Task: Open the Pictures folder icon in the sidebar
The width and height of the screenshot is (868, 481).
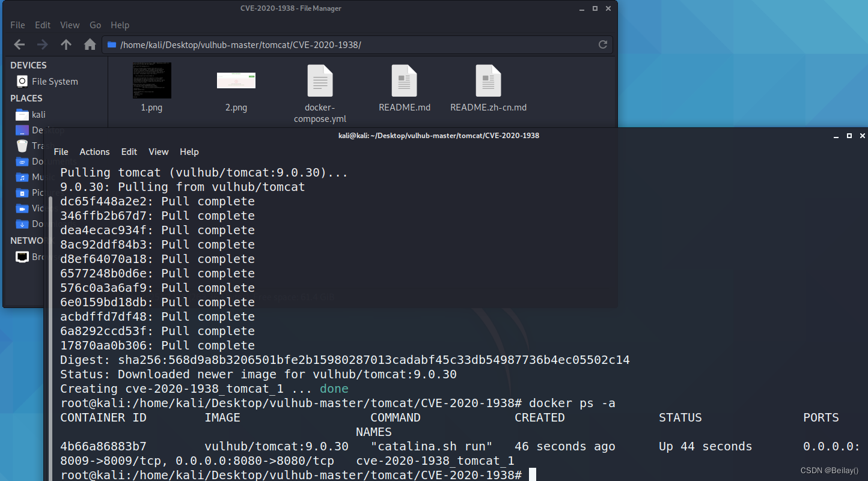Action: pyautogui.click(x=22, y=192)
